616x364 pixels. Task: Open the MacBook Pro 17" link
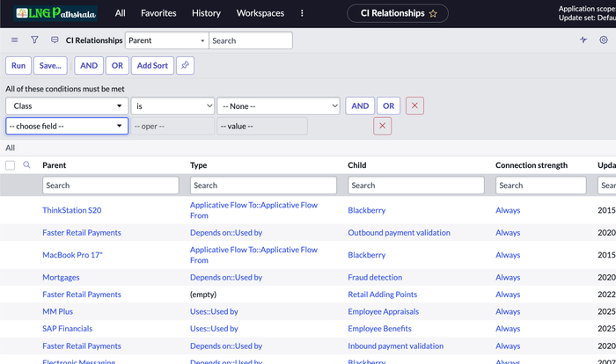click(x=72, y=255)
